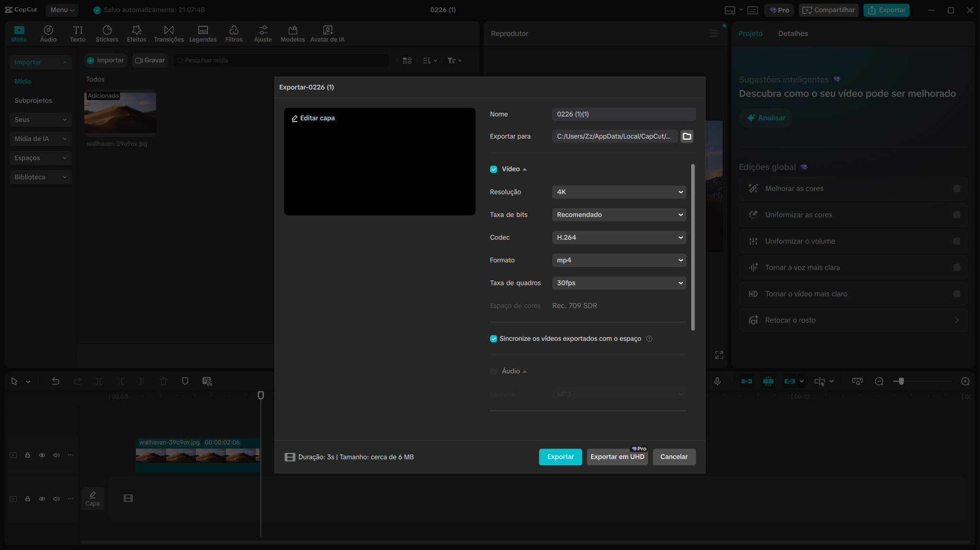Uncheck the Vídeo export checkbox
980x550 pixels.
pyautogui.click(x=493, y=168)
